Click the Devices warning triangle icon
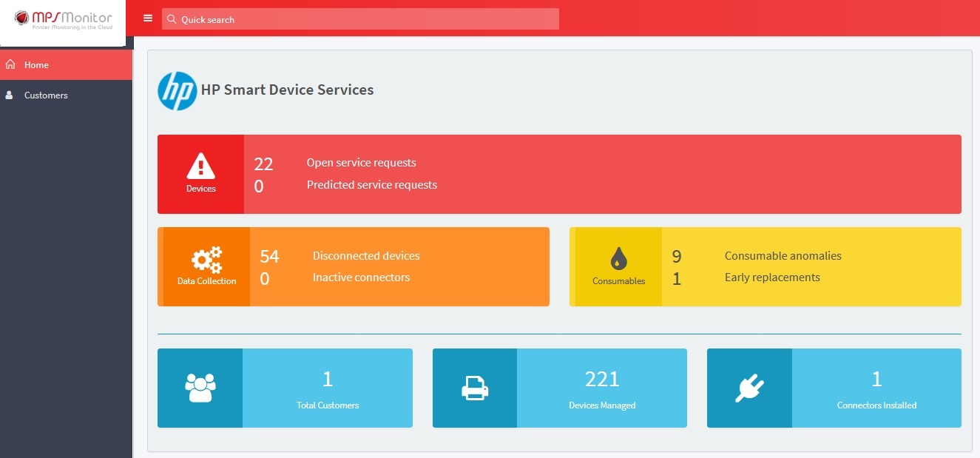The width and height of the screenshot is (980, 458). click(x=200, y=166)
